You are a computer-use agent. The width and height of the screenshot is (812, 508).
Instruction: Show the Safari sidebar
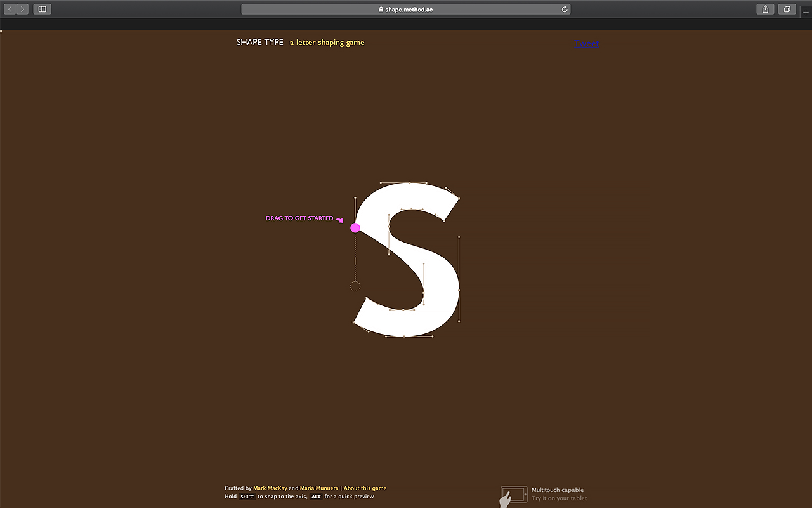pyautogui.click(x=43, y=10)
